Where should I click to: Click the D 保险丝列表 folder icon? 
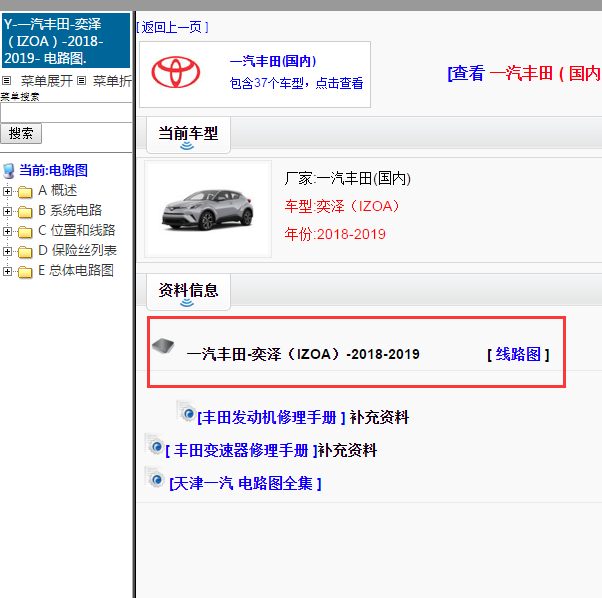(x=25, y=251)
